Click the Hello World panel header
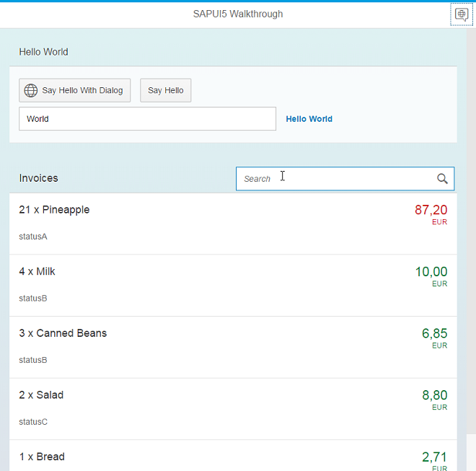This screenshot has width=476, height=471. pyautogui.click(x=44, y=52)
